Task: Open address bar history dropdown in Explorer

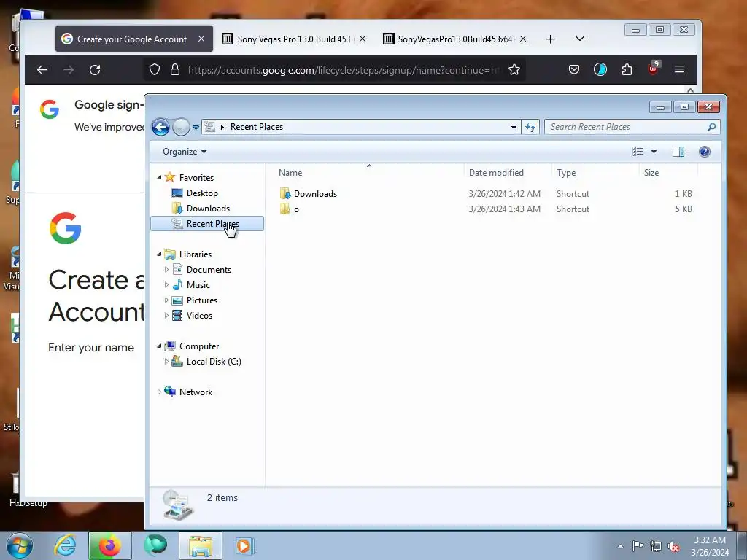Action: [514, 127]
